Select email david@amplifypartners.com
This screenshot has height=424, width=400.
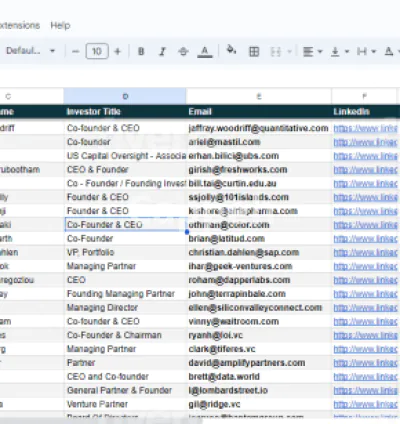pyautogui.click(x=259, y=363)
